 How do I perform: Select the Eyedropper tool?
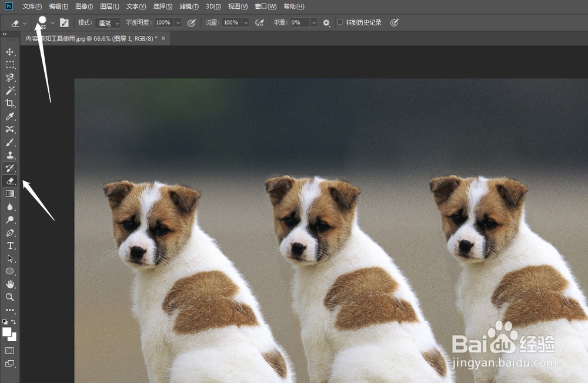(10, 116)
